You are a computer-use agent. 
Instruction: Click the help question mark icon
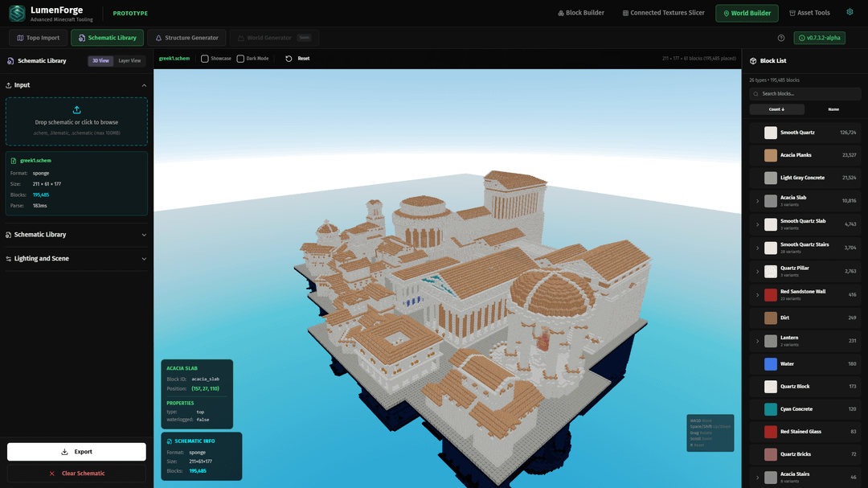pos(780,38)
